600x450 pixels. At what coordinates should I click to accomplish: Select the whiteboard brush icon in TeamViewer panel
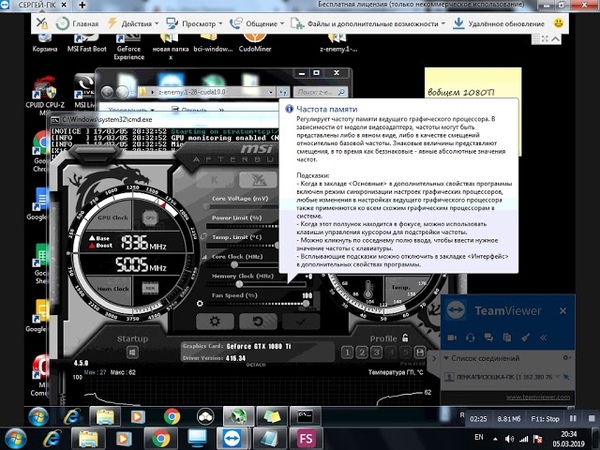pyautogui.click(x=525, y=338)
